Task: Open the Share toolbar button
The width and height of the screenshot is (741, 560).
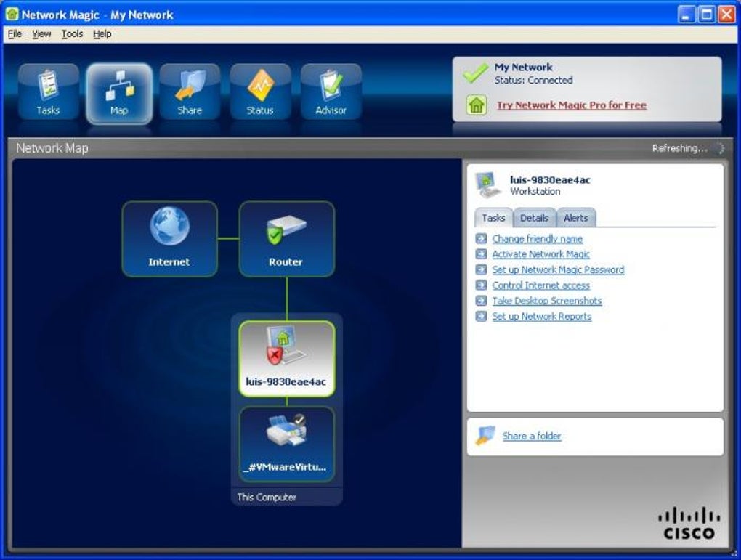Action: [x=190, y=92]
